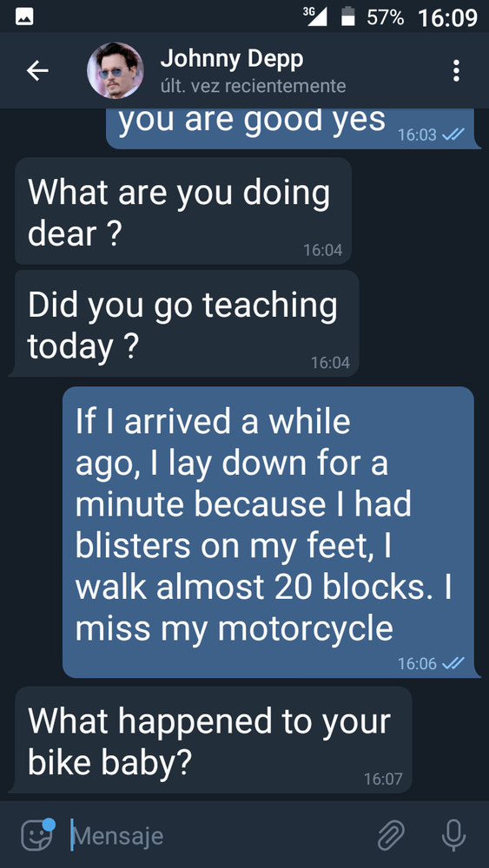Tap the sticker emoji icon
The image size is (489, 868).
37,834
